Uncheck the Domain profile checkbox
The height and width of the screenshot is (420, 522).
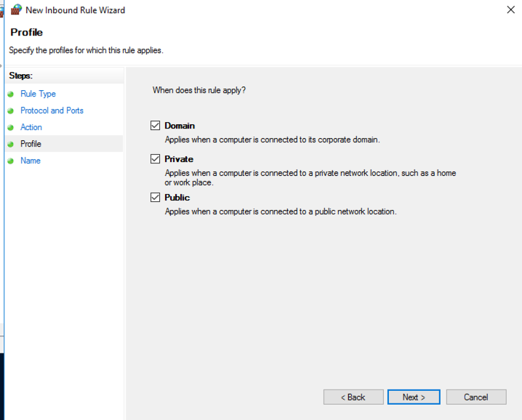155,126
